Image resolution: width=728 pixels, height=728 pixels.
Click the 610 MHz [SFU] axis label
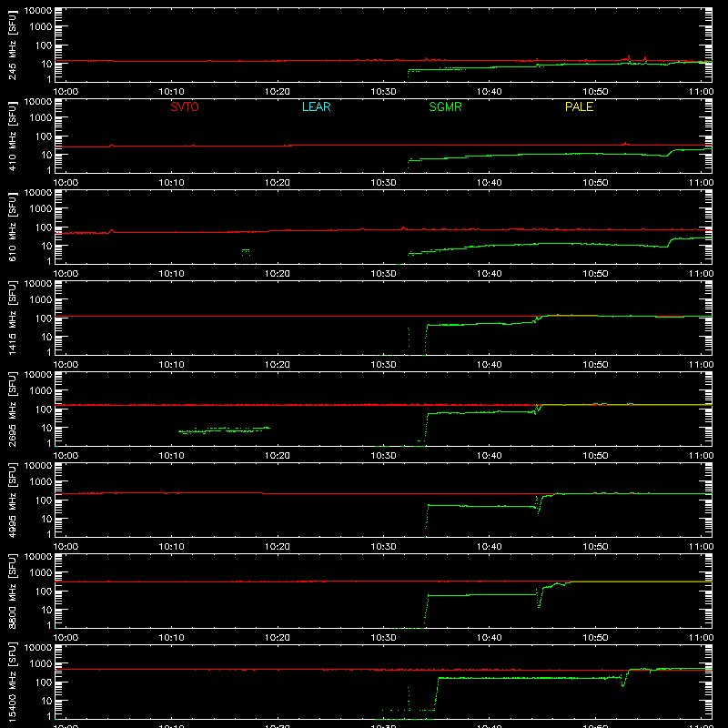pos(12,227)
